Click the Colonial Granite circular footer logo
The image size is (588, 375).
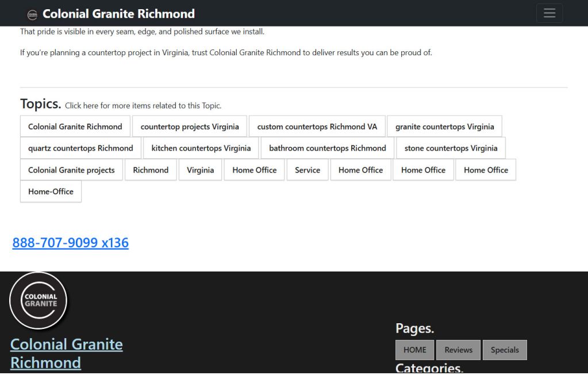tap(39, 300)
